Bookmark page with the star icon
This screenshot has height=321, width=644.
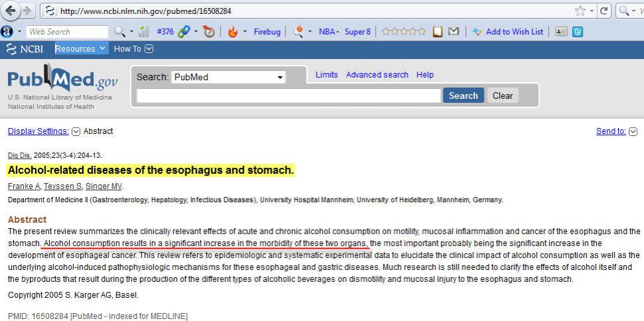(580, 11)
